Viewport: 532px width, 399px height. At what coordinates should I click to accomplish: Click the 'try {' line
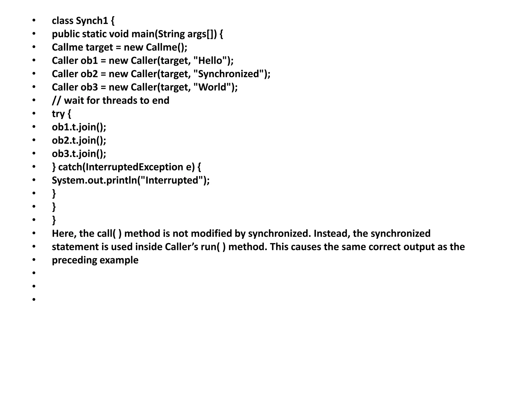62,114
